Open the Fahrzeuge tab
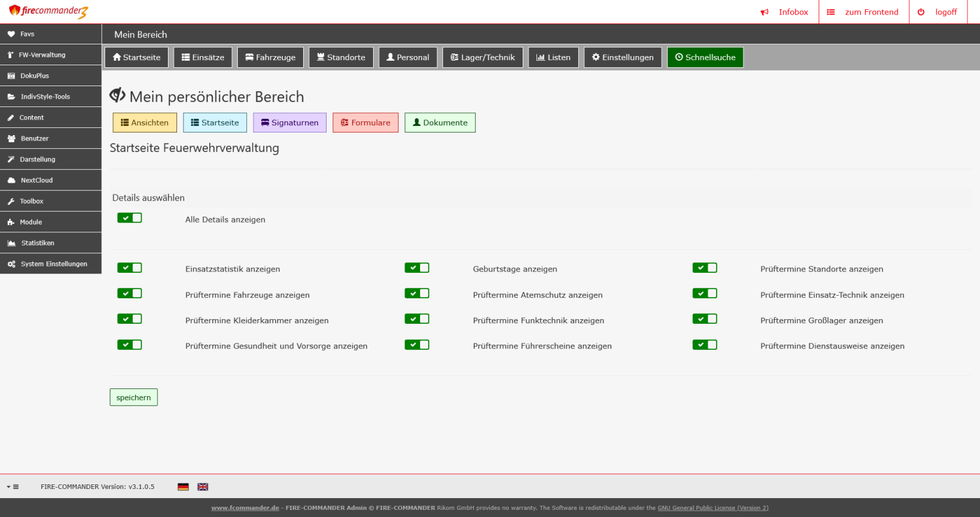980x517 pixels. pyautogui.click(x=270, y=57)
